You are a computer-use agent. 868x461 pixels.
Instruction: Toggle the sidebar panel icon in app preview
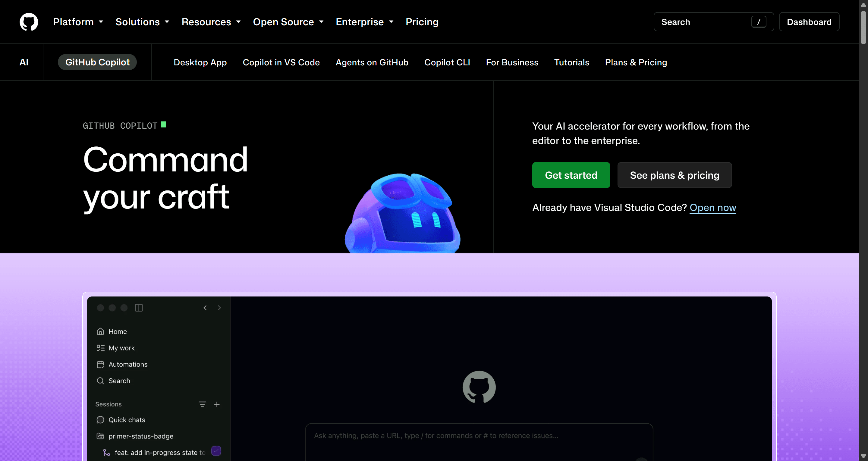pos(139,308)
